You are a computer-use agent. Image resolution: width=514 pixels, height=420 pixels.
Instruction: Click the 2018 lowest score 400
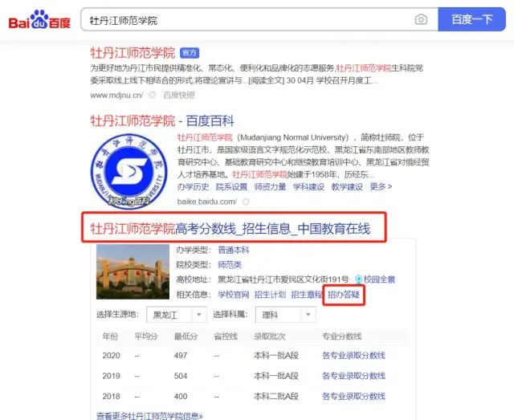(x=181, y=396)
